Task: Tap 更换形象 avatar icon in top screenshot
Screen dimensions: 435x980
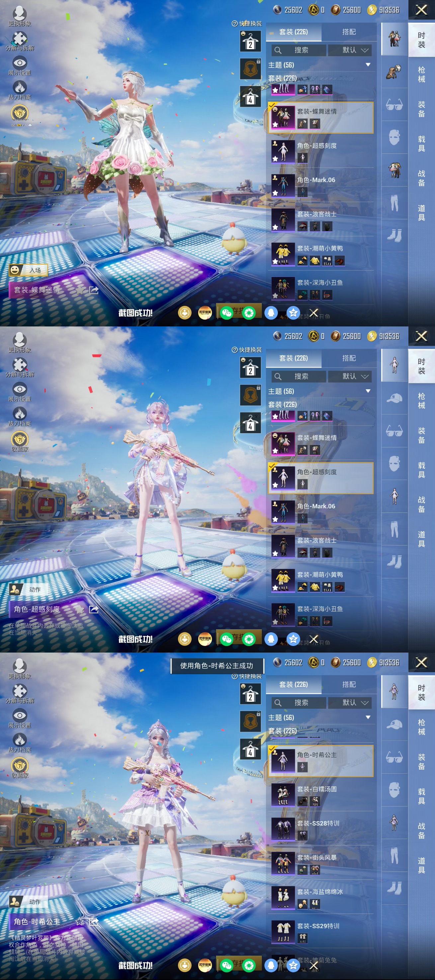Action: [19, 14]
